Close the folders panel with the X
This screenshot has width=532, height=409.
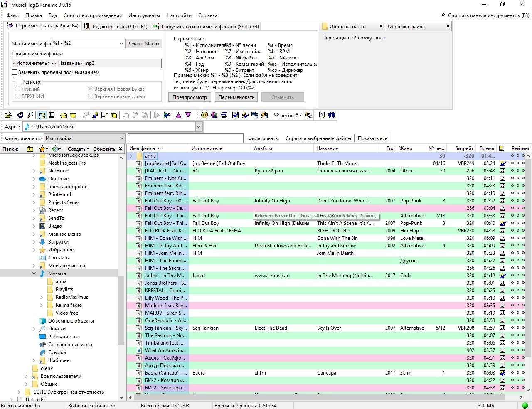(121, 148)
